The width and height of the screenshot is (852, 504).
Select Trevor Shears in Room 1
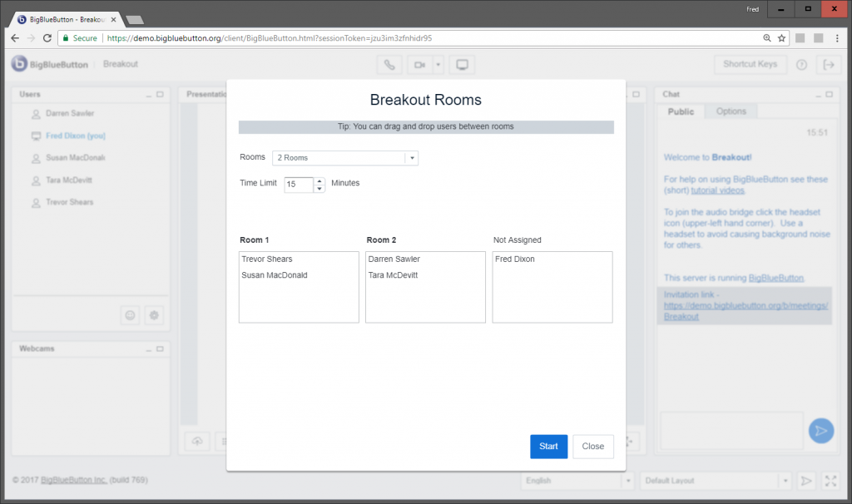[267, 259]
